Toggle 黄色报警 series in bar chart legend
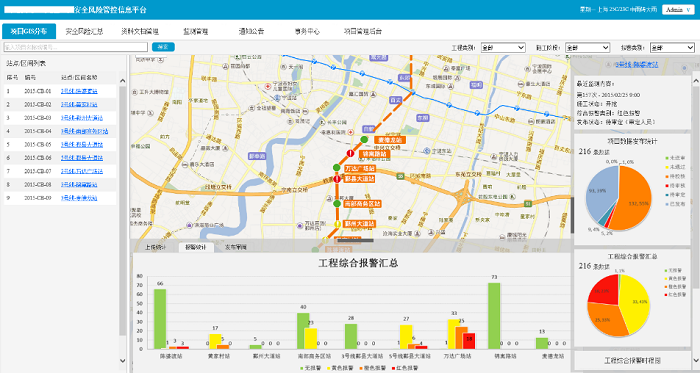 pyautogui.click(x=340, y=368)
